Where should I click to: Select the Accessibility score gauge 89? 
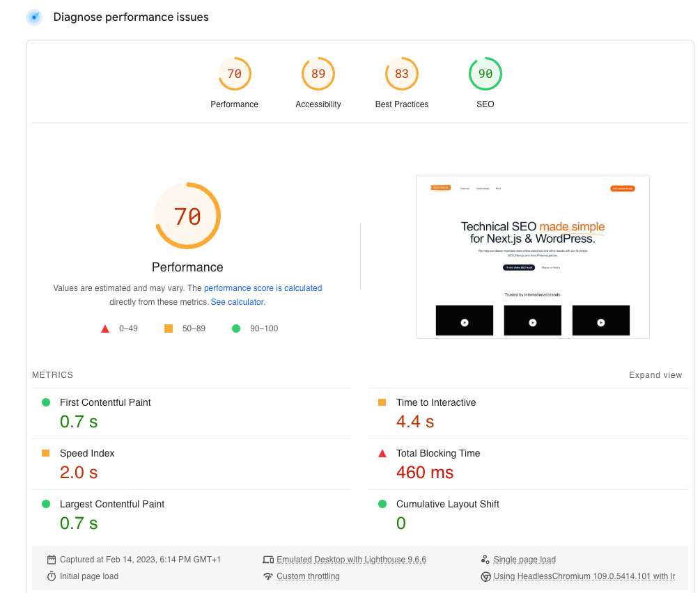point(318,74)
